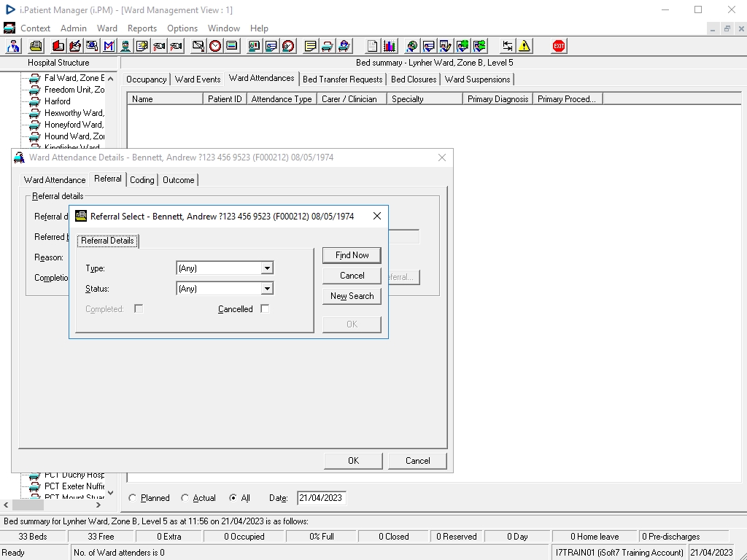The image size is (747, 560).
Task: Tick the Cancelled checkbox
Action: pyautogui.click(x=265, y=309)
